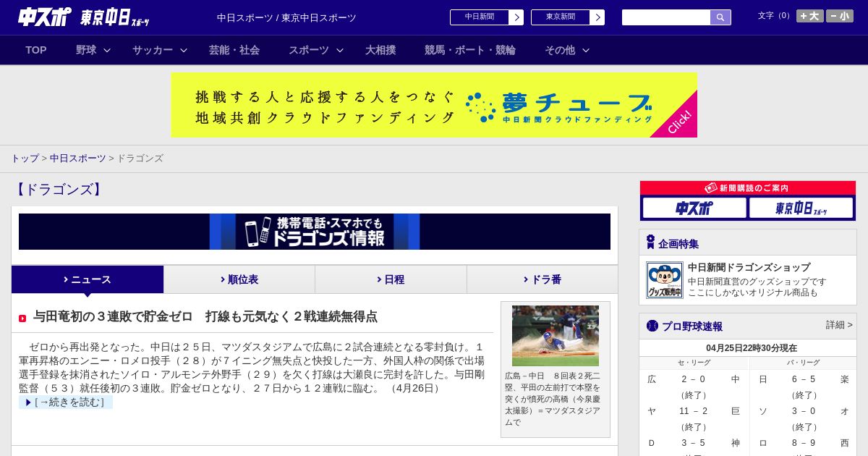Switch to the 順位表 tab
This screenshot has height=456, width=868.
pos(239,279)
